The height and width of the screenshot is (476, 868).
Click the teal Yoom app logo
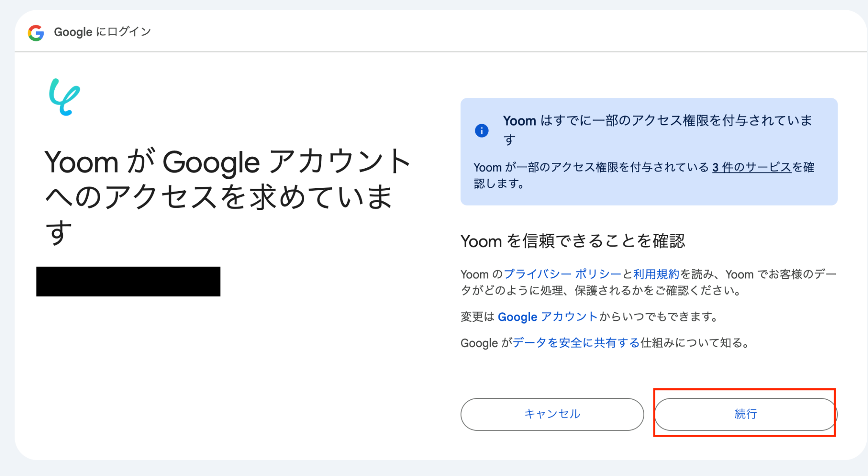tap(64, 97)
